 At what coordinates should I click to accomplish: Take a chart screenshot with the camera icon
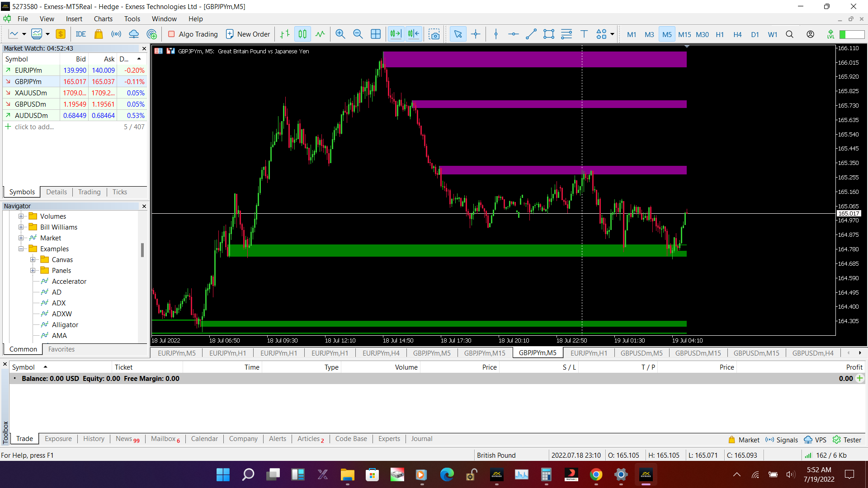click(434, 34)
